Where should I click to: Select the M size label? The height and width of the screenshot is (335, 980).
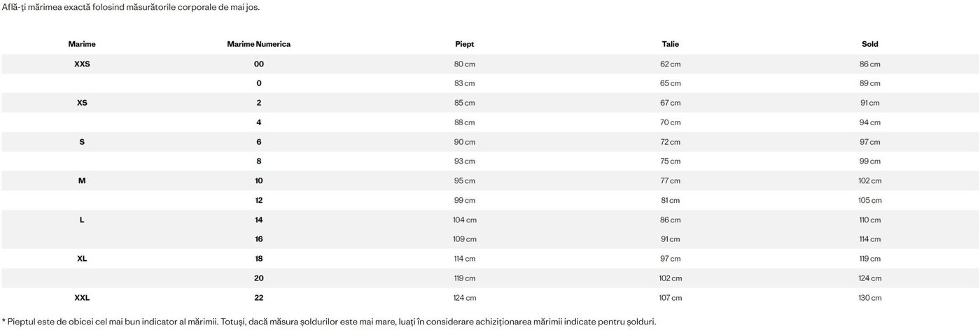[x=82, y=180]
